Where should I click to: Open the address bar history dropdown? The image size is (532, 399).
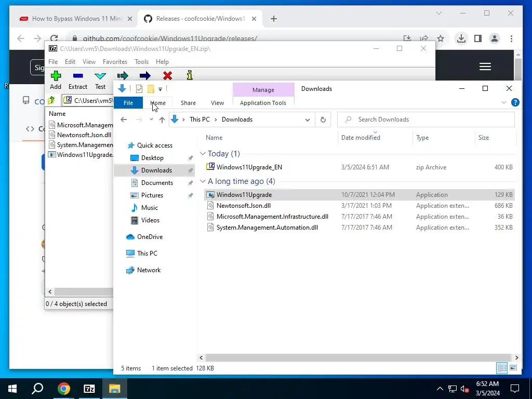coord(308,120)
